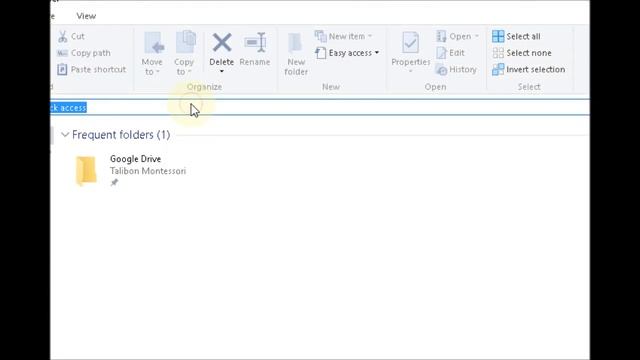Click the Select all label
640x360 pixels.
point(523,36)
